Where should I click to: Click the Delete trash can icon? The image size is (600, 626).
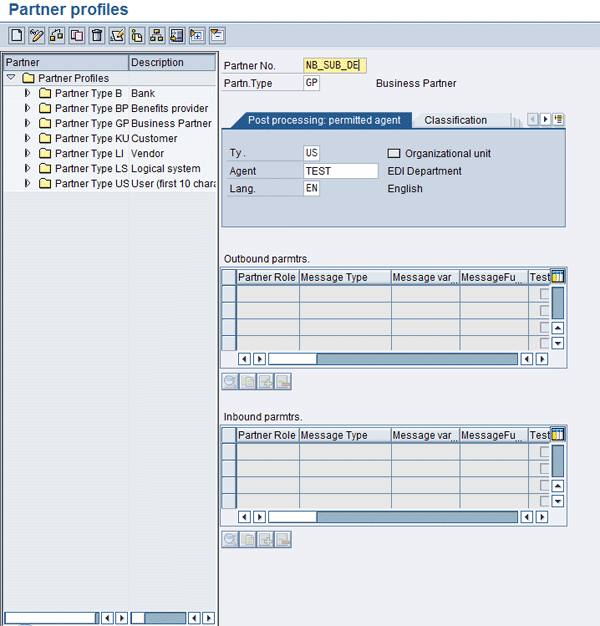[97, 35]
